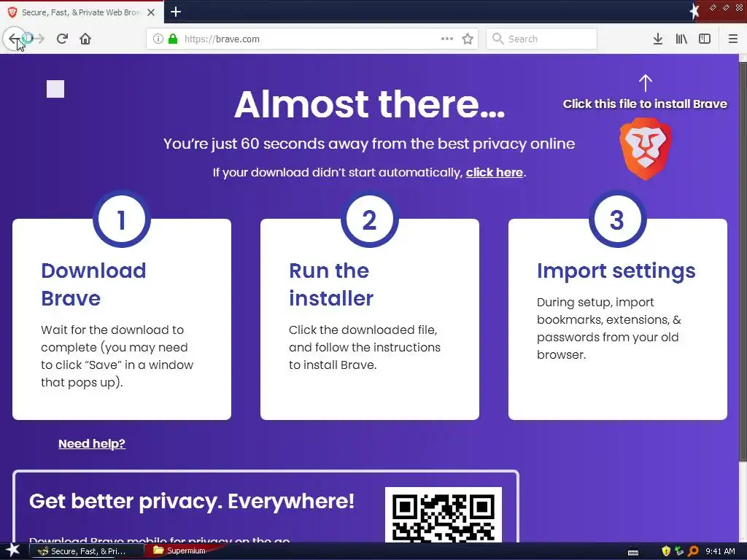Click the Brave lion logo on the page

(x=646, y=149)
